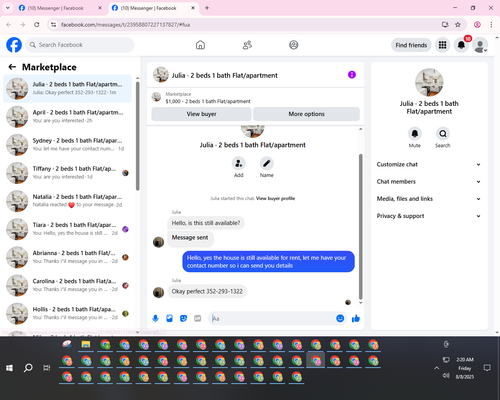Screen dimensions: 500x400
Task: Open Sydney conversation in list
Action: (x=67, y=145)
